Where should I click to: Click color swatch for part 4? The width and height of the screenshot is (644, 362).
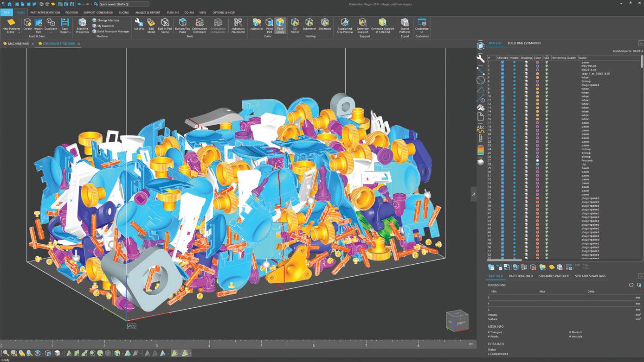537,74
